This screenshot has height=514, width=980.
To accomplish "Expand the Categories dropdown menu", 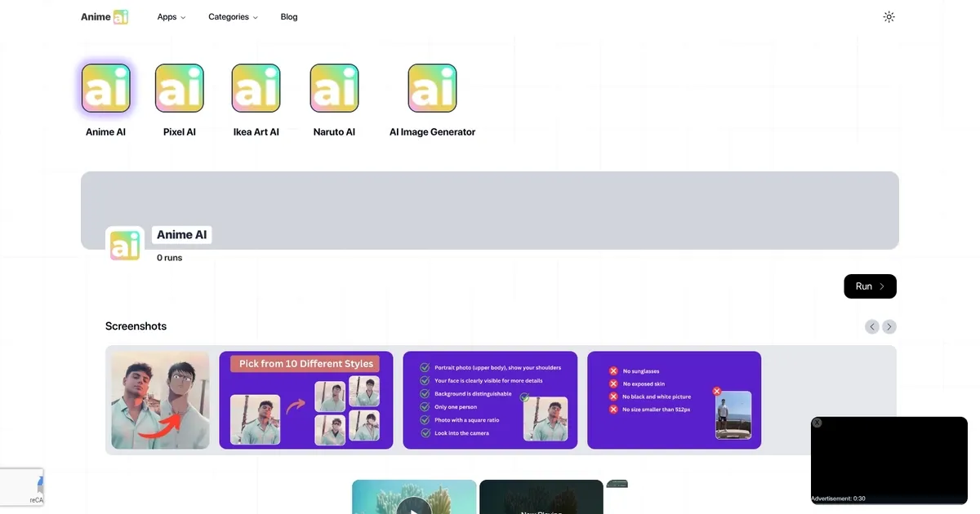I will click(233, 17).
